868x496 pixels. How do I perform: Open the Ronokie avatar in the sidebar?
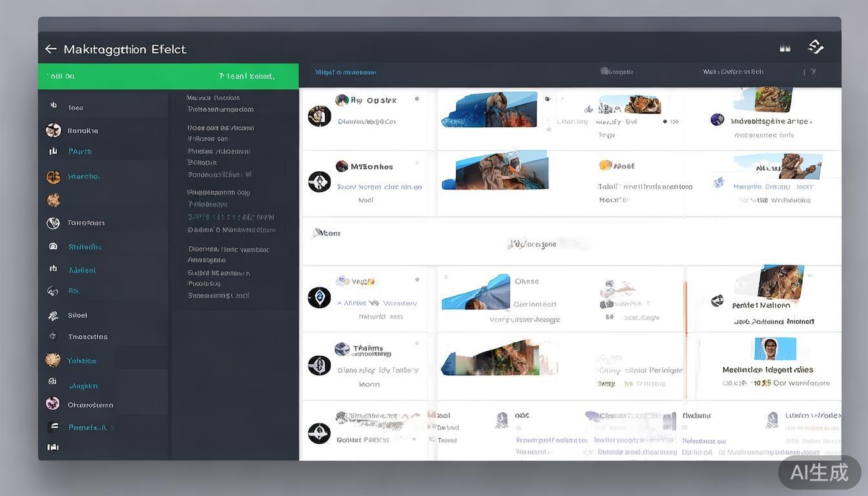[54, 130]
